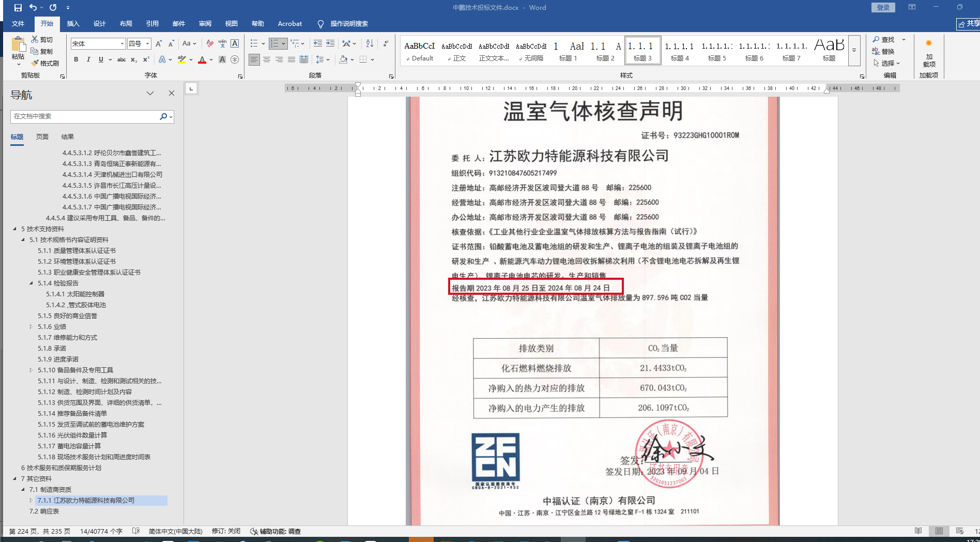This screenshot has height=542, width=980.
Task: Open the font name dropdown (宋体)
Action: (x=122, y=44)
